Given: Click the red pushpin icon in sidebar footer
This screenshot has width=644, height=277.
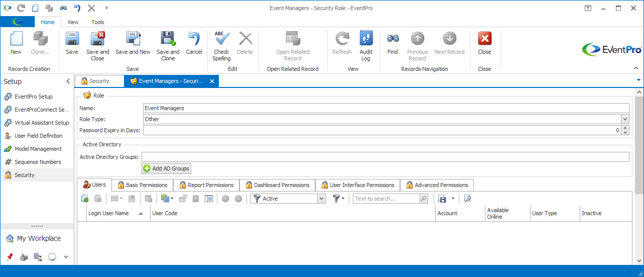Looking at the screenshot, I should click(x=10, y=257).
